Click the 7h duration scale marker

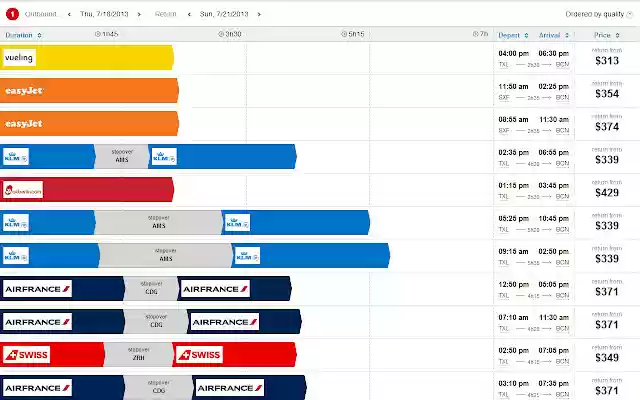pos(480,34)
